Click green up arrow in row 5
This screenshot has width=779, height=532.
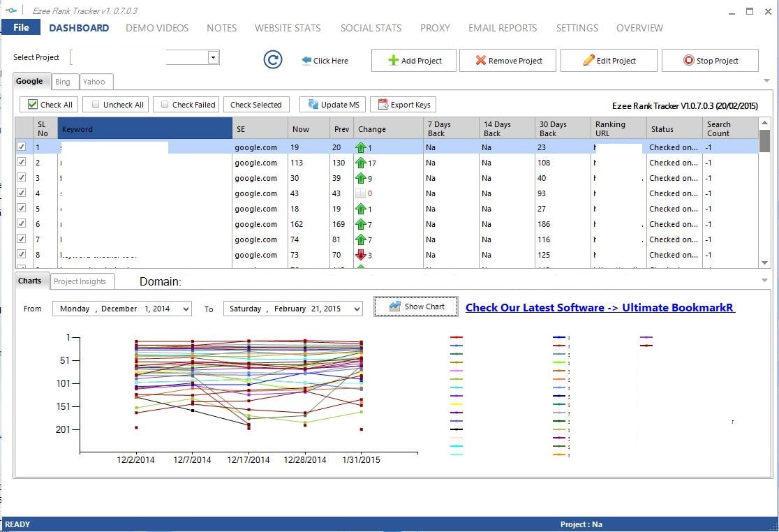coord(361,209)
